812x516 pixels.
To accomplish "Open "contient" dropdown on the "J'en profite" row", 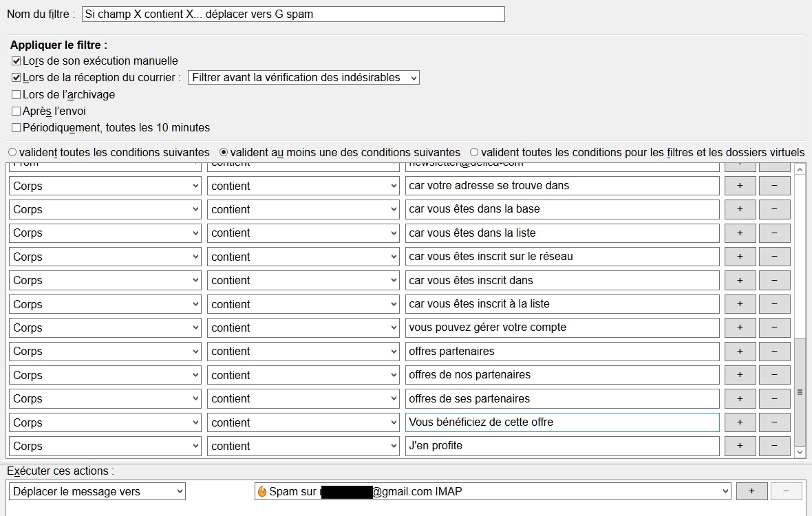I will 303,446.
